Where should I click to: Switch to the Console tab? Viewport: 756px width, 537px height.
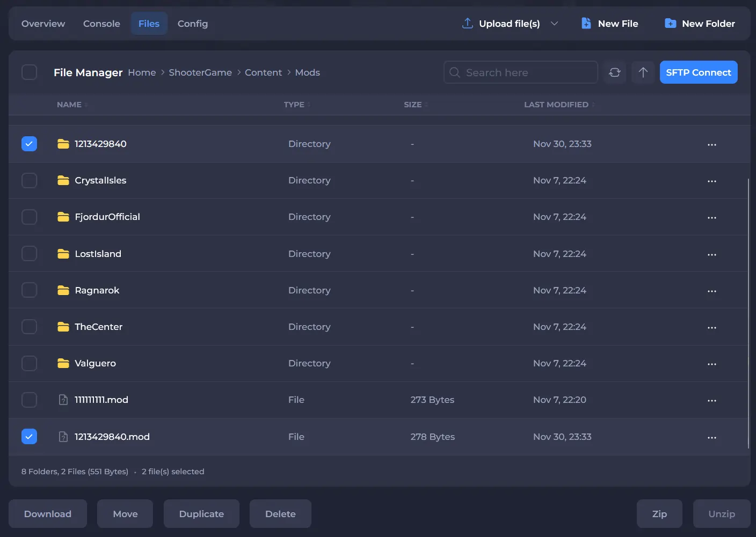[101, 24]
